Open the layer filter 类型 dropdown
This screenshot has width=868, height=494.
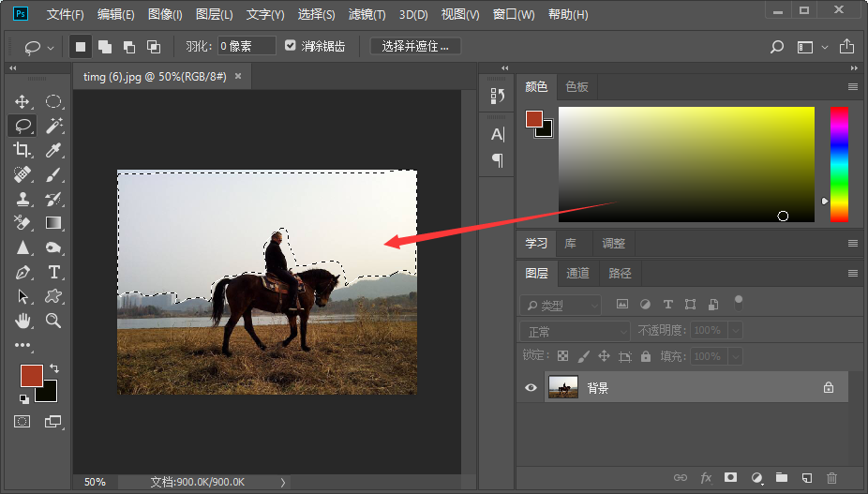561,306
